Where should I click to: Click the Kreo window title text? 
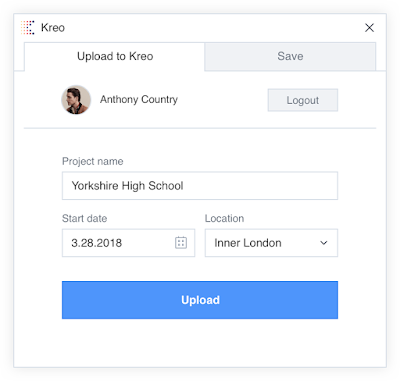click(53, 28)
